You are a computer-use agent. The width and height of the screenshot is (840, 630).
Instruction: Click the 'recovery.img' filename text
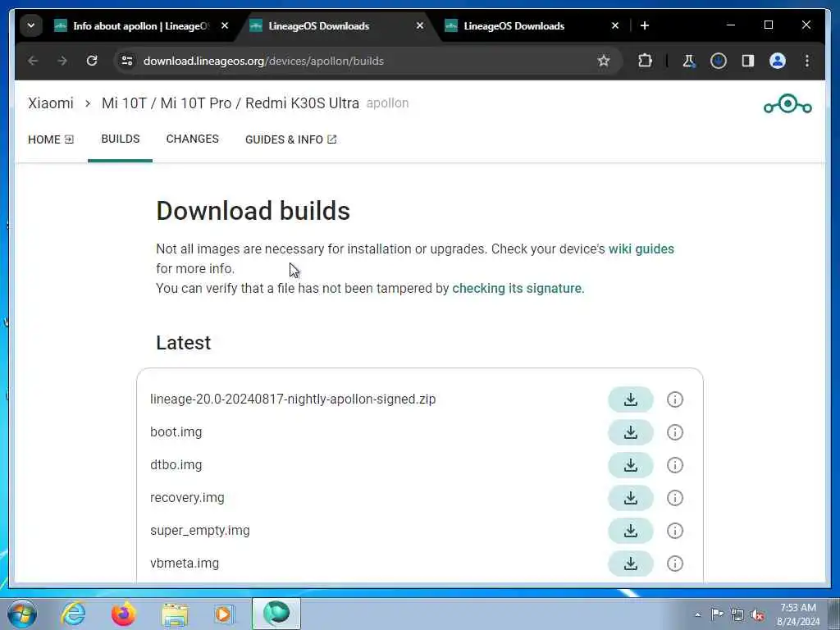187,498
